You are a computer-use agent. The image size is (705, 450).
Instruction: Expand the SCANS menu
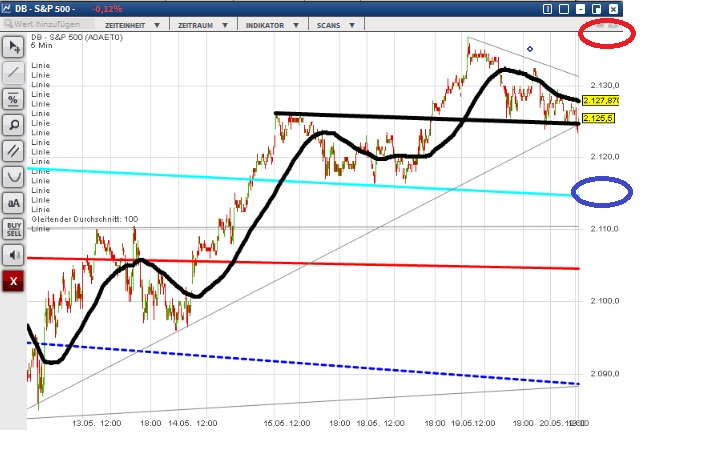tap(336, 25)
